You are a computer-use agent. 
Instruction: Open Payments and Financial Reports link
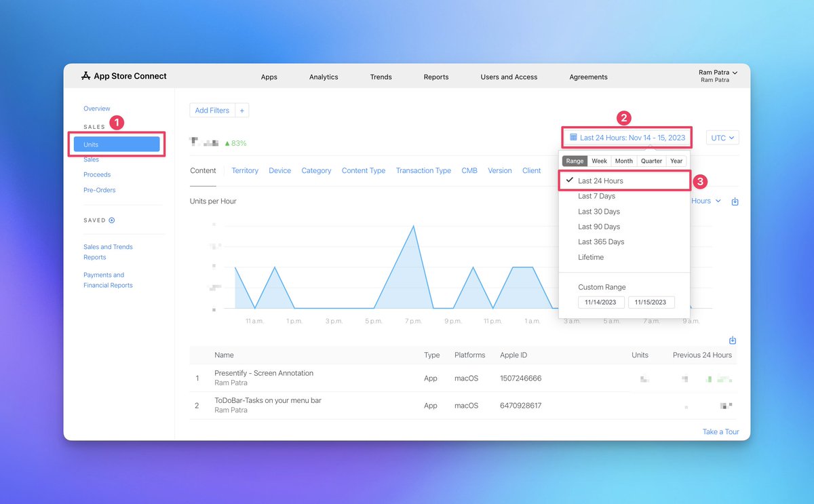point(108,280)
